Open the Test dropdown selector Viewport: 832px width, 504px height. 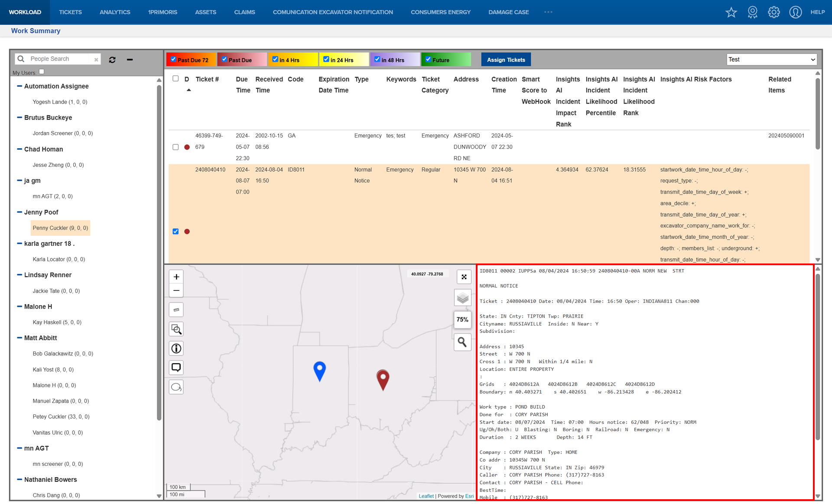pos(771,59)
